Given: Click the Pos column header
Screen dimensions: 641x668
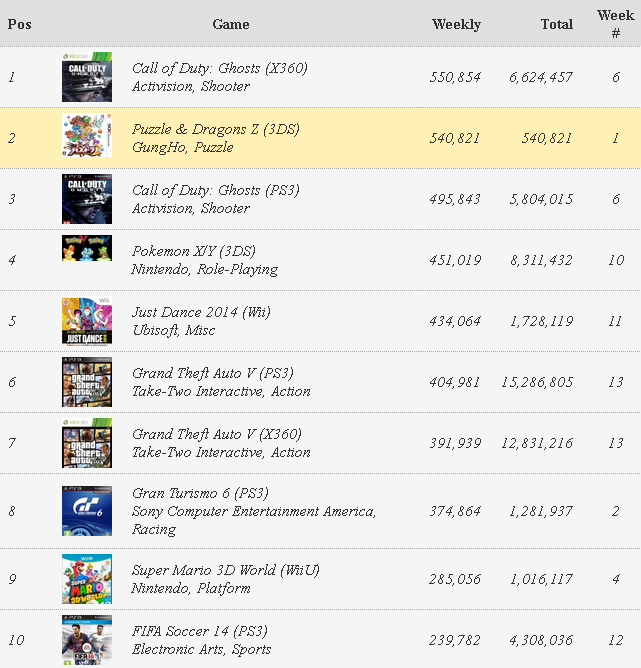Looking at the screenshot, I should pos(20,24).
